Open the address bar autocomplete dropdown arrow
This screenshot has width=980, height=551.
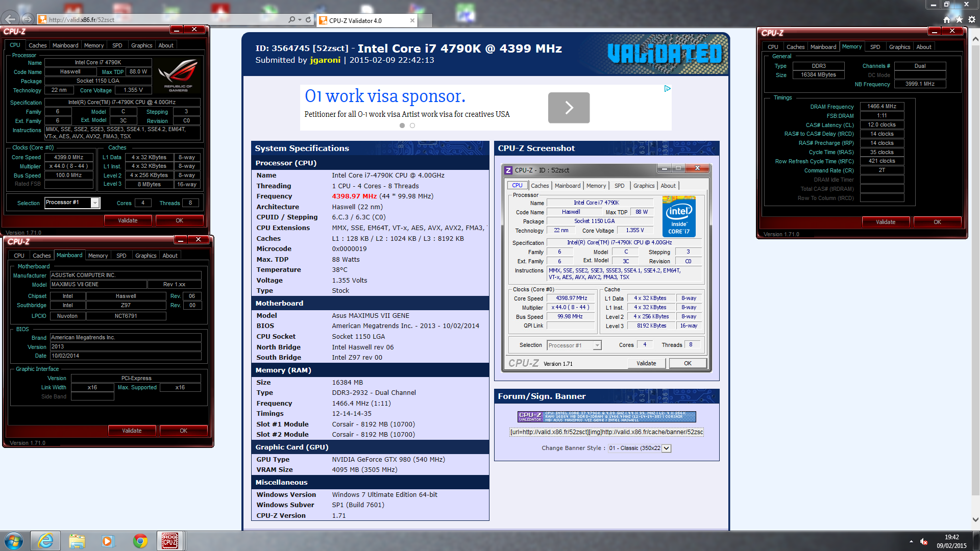[x=300, y=20]
